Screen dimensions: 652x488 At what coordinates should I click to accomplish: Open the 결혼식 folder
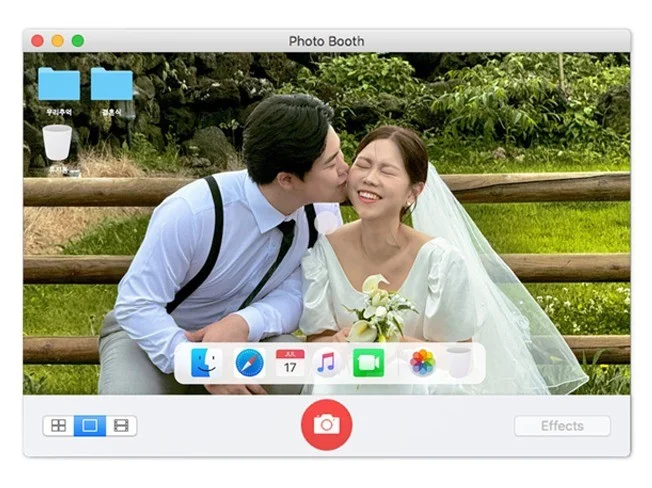[x=111, y=85]
